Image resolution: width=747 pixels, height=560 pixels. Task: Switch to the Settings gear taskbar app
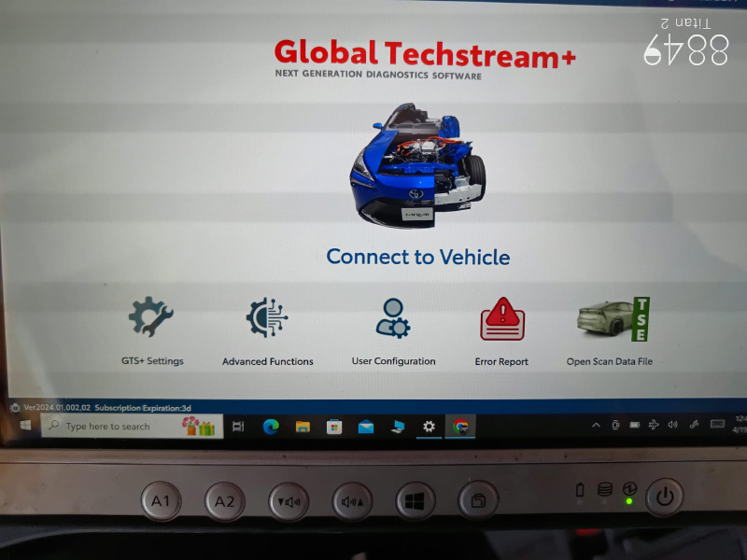click(429, 427)
